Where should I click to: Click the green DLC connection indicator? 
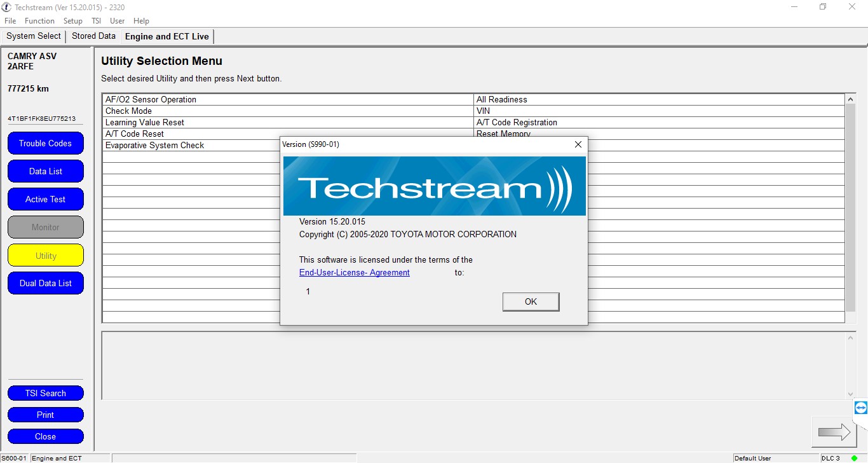coord(855,458)
